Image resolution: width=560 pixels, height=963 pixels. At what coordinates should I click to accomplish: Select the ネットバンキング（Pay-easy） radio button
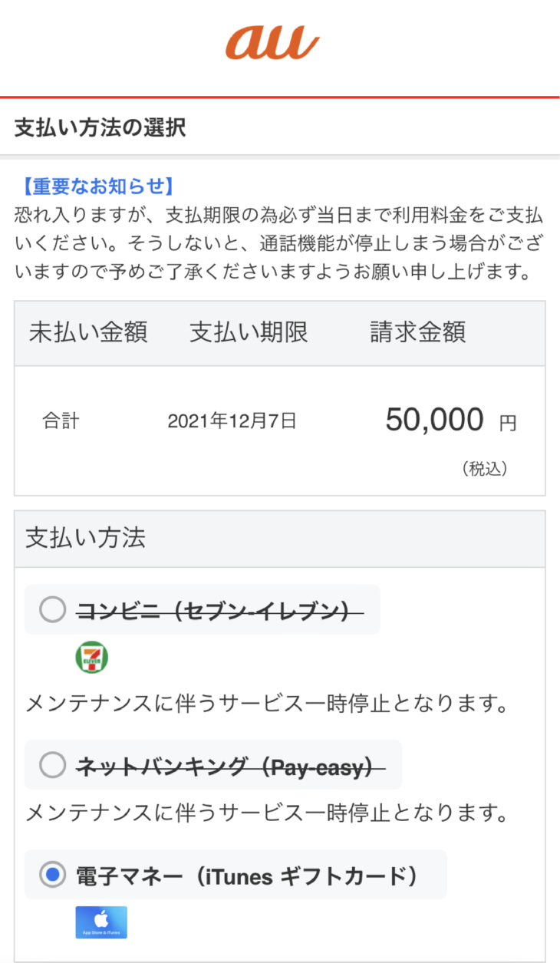click(53, 765)
